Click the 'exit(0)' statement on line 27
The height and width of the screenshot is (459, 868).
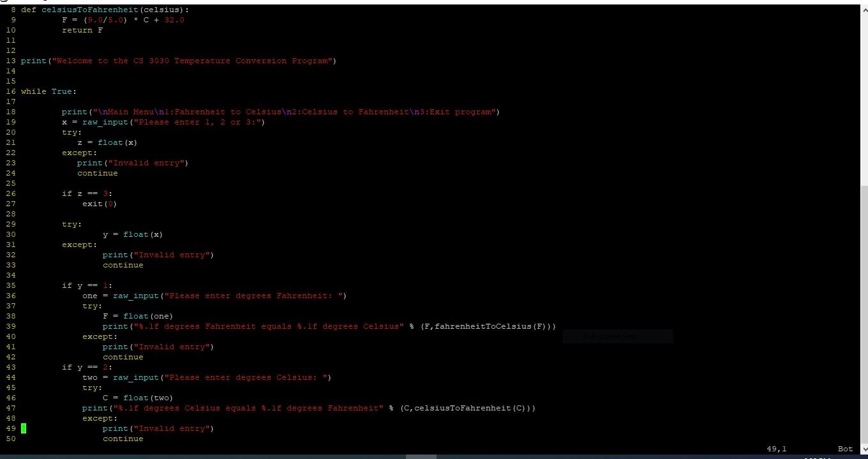tap(98, 204)
